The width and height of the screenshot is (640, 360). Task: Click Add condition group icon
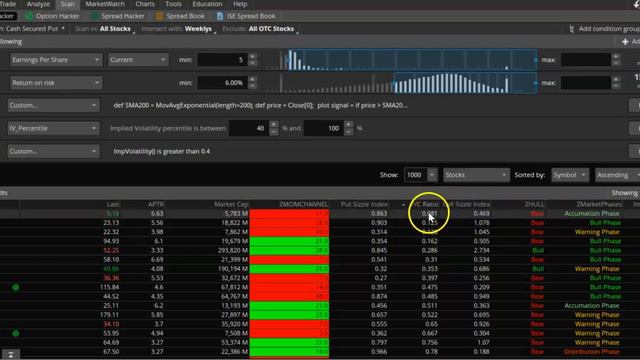571,29
